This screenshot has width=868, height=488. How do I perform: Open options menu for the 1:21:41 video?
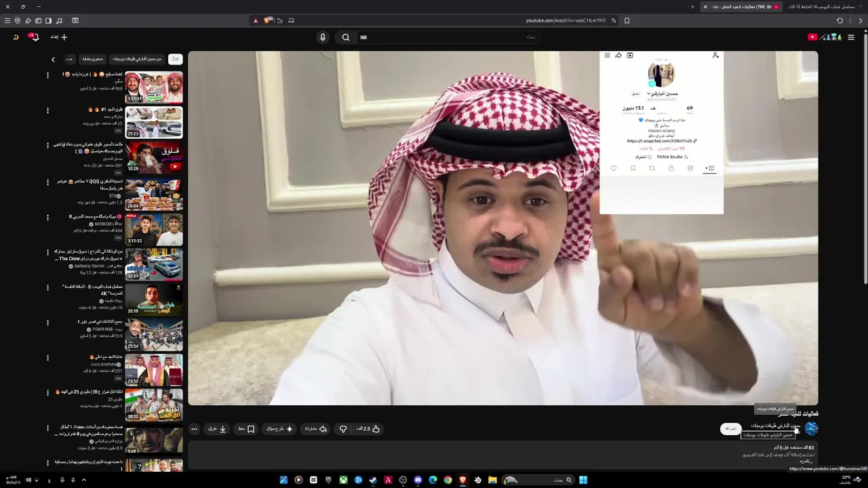(47, 75)
